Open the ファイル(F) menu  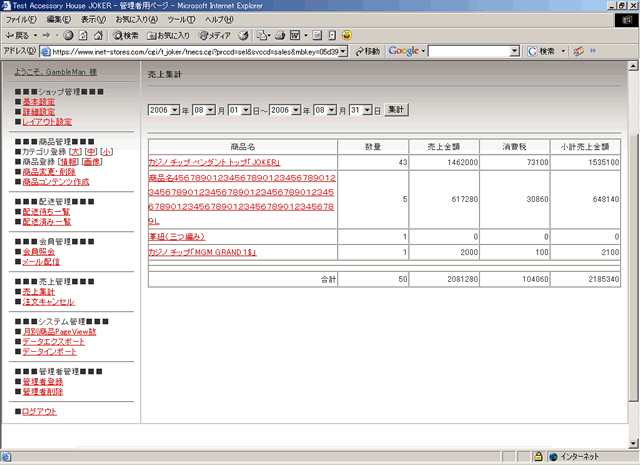coord(22,20)
